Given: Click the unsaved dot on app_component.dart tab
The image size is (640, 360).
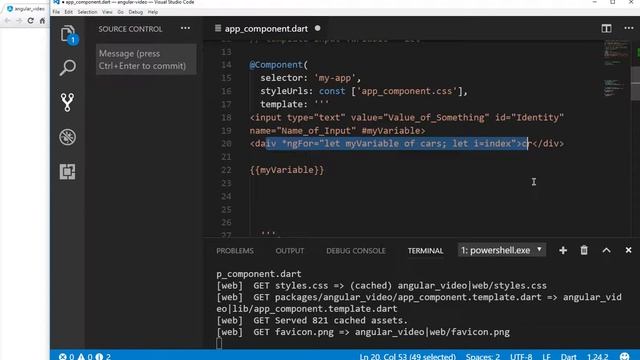Looking at the screenshot, I should 318,28.
